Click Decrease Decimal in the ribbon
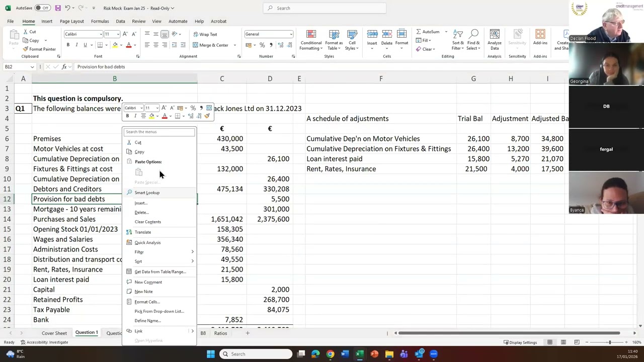This screenshot has width=644, height=362. pyautogui.click(x=289, y=45)
